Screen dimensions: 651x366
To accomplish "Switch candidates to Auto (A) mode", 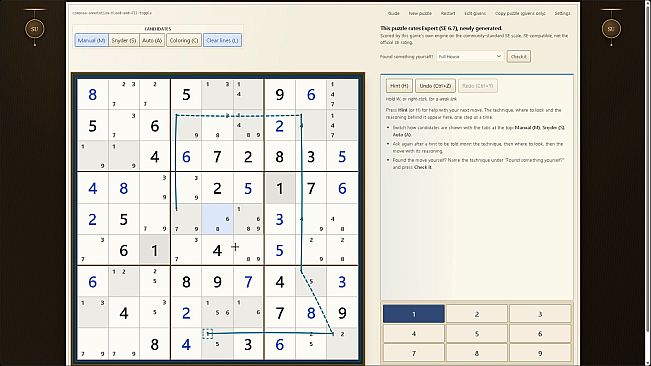I will tap(152, 40).
